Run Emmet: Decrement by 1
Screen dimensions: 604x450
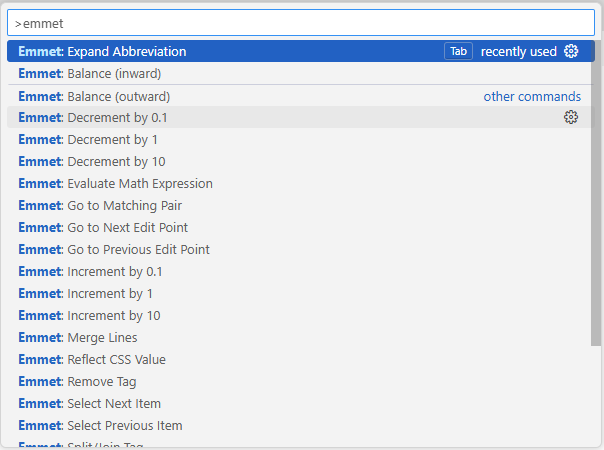pos(301,139)
